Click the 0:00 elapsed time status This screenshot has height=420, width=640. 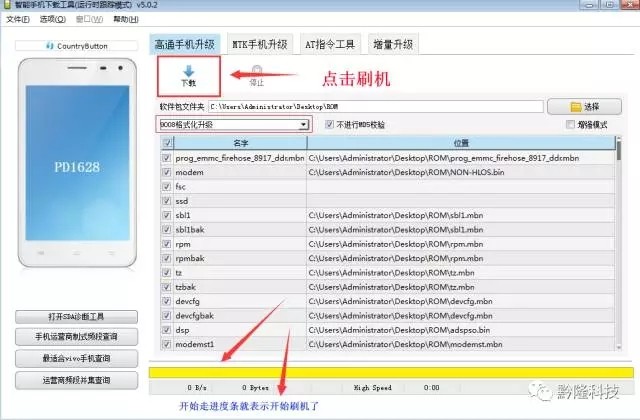[x=431, y=388]
